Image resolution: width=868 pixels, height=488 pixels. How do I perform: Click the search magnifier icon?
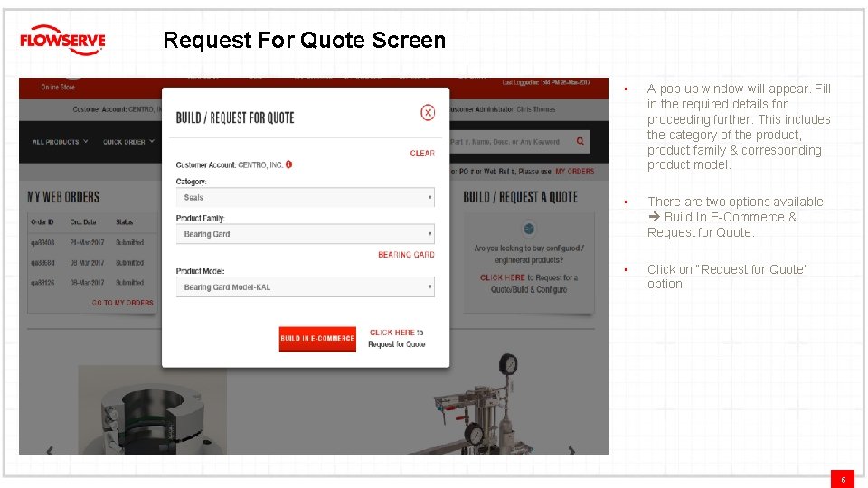pos(580,142)
